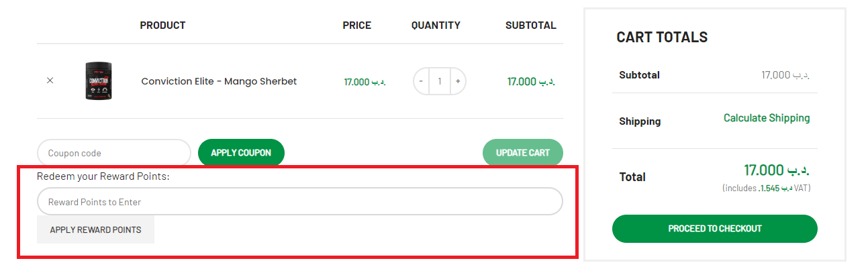The image size is (868, 269).
Task: Click the quantity number field
Action: point(440,81)
